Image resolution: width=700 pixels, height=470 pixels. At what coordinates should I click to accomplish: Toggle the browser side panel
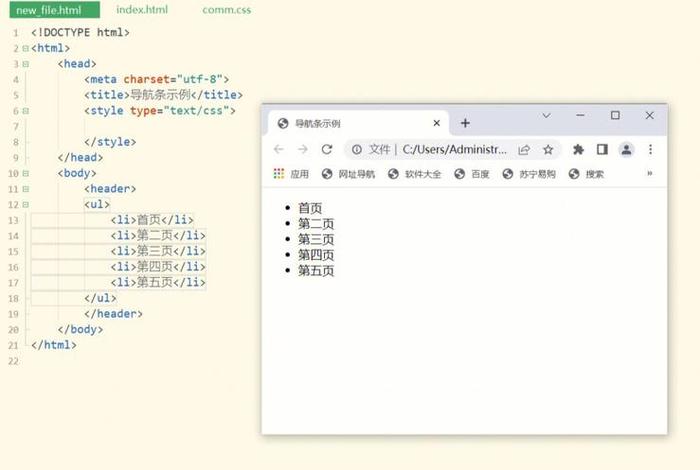(x=602, y=150)
